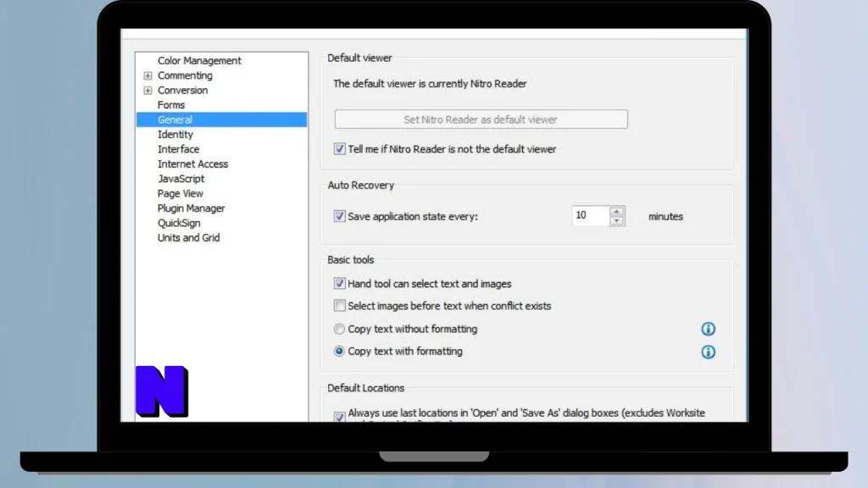This screenshot has width=868, height=488.
Task: Go to Interface preferences
Action: (x=178, y=149)
